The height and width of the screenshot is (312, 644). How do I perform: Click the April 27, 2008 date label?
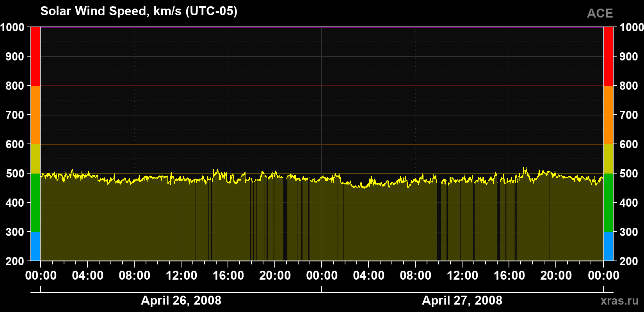coord(462,300)
